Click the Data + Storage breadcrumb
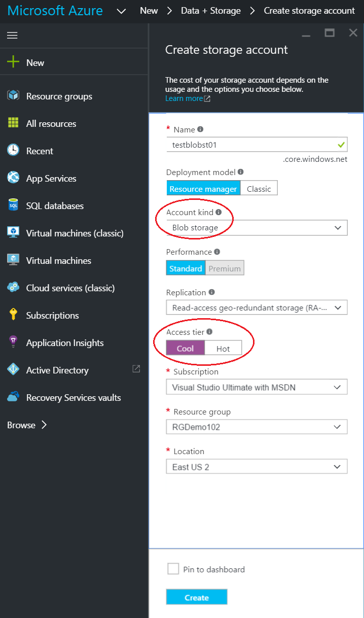Image resolution: width=364 pixels, height=618 pixels. tap(211, 11)
